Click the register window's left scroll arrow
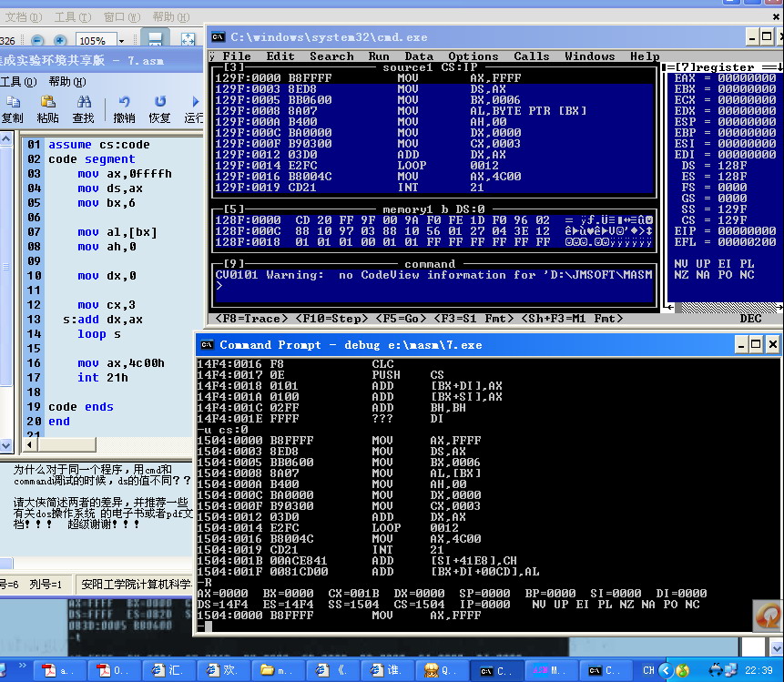The height and width of the screenshot is (682, 784). (x=670, y=308)
